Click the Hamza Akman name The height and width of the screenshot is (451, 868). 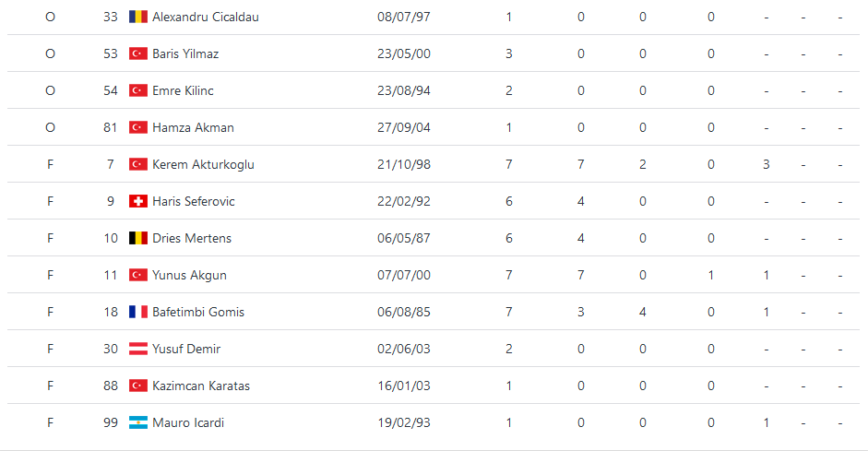(x=193, y=127)
